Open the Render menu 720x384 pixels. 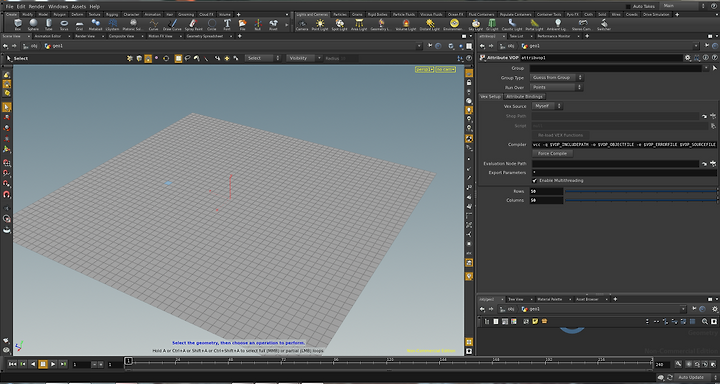pyautogui.click(x=36, y=6)
